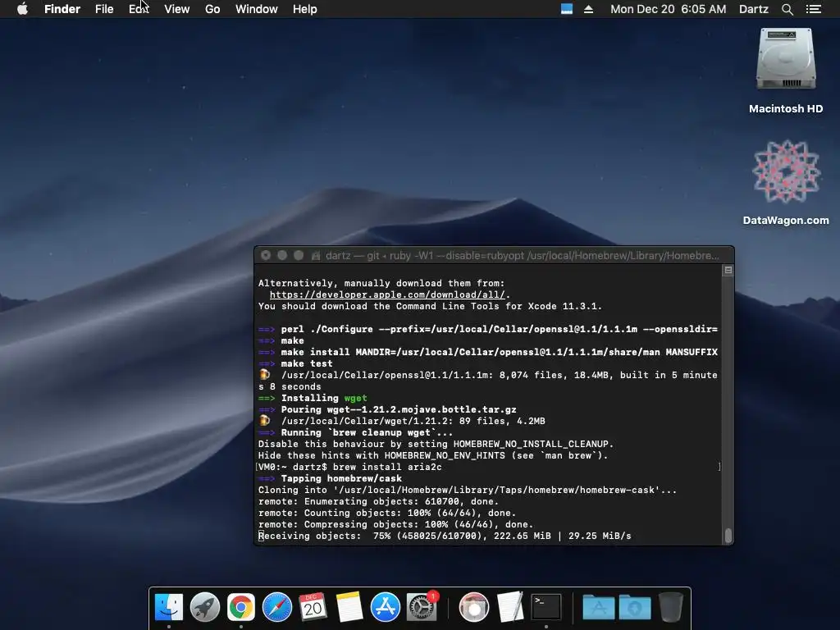The image size is (840, 630).
Task: Open System Preferences with update badge
Action: click(x=422, y=607)
